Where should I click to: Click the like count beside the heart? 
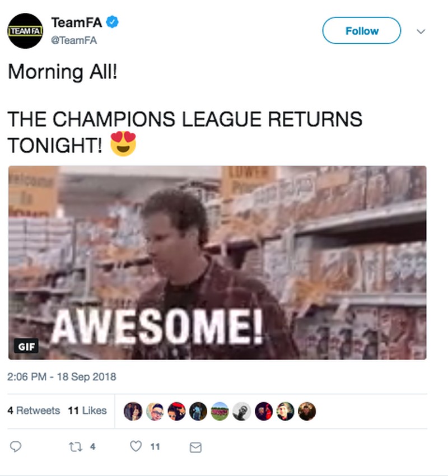point(155,447)
